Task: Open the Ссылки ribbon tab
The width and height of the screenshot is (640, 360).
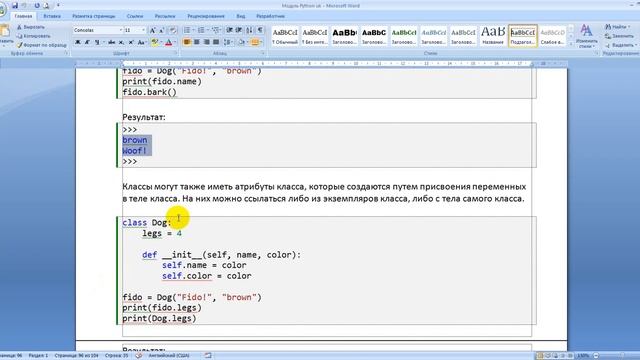Action: (135, 16)
